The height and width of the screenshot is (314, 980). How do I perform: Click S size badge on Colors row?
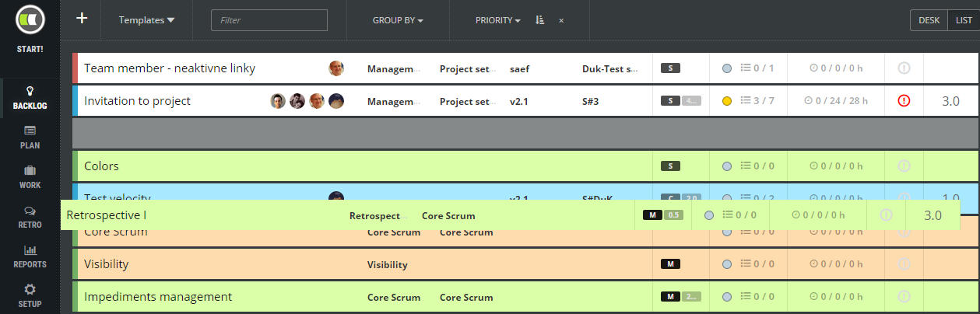pos(670,166)
